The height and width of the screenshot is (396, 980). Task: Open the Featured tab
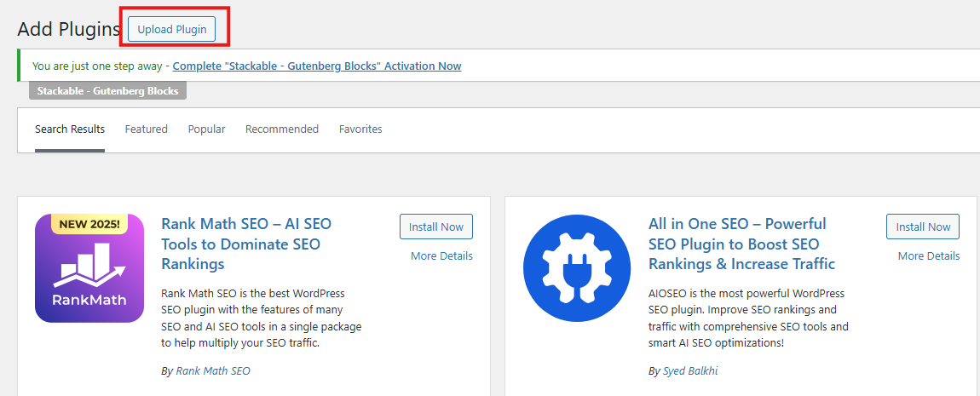[x=147, y=129]
